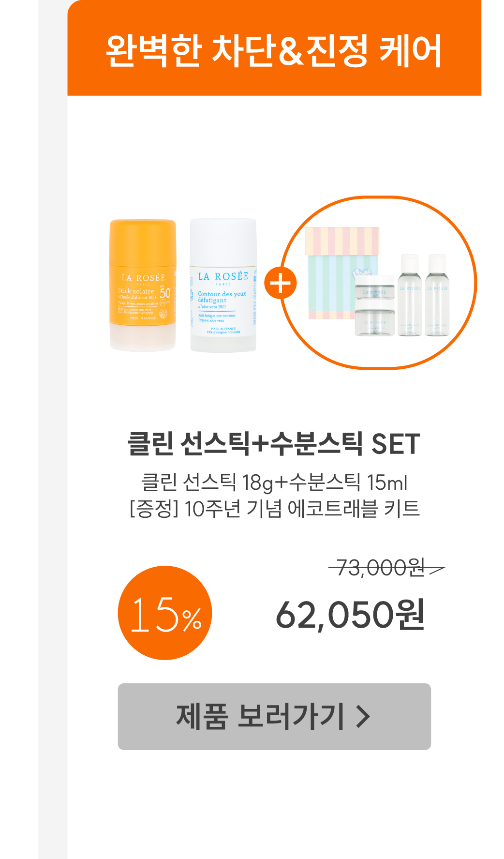The width and height of the screenshot is (504, 859).
Task: Click LA ROSÉE logo on orange stick
Action: 143,278
